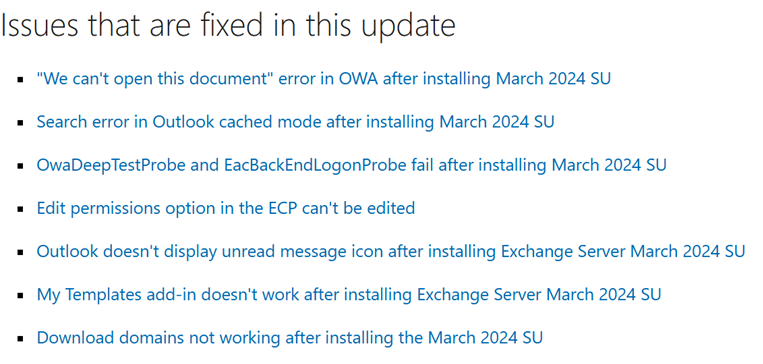This screenshot has width=763, height=364.
Task: Click the bullet before the Search error item
Action: click(x=20, y=123)
